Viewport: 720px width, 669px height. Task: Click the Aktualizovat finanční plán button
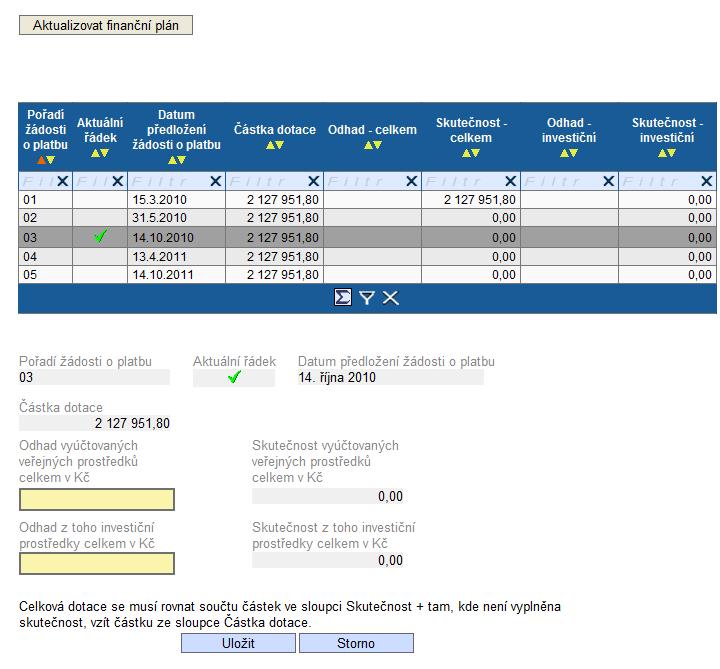106,25
